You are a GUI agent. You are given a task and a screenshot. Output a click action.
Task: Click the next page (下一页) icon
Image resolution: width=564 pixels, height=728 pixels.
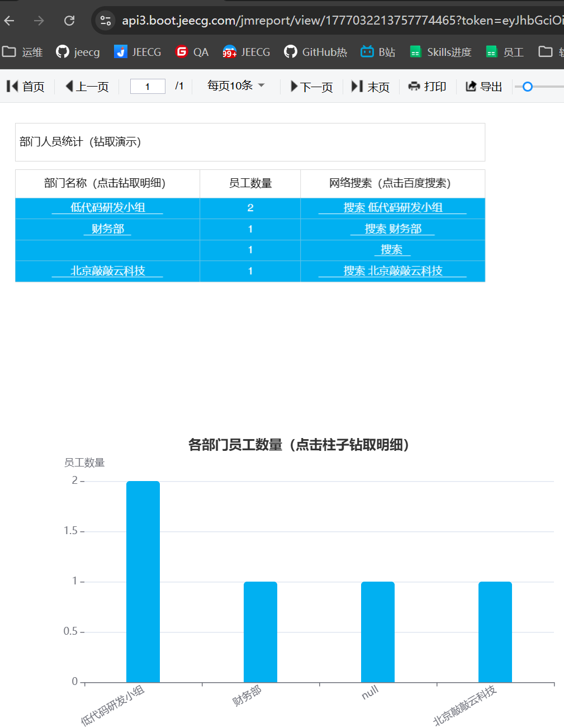click(x=295, y=86)
